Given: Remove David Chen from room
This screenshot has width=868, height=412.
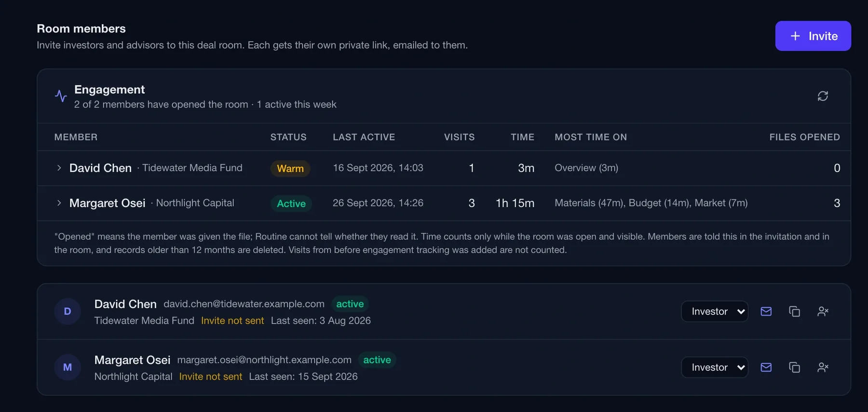Looking at the screenshot, I should point(823,312).
